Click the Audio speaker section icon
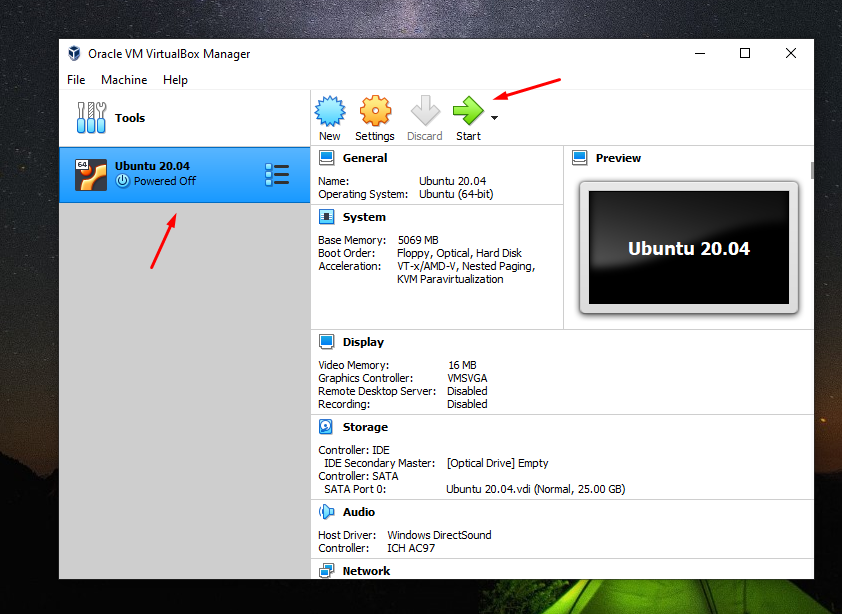The height and width of the screenshot is (614, 842). (326, 512)
